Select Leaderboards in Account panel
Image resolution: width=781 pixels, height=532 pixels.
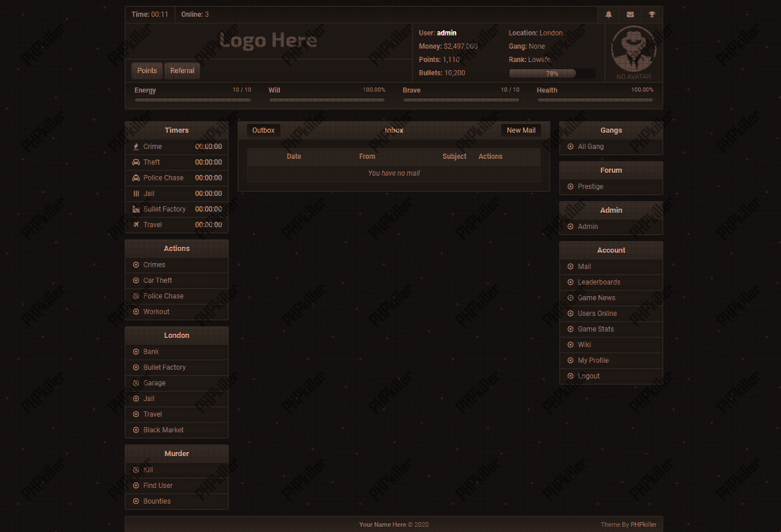[x=598, y=282]
